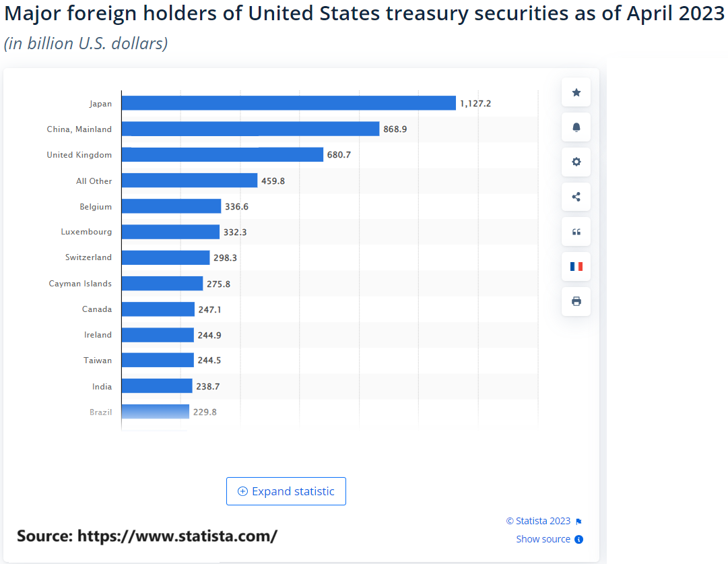Click the Japan bar in the chart
Image resolution: width=728 pixels, height=564 pixels.
(x=288, y=103)
